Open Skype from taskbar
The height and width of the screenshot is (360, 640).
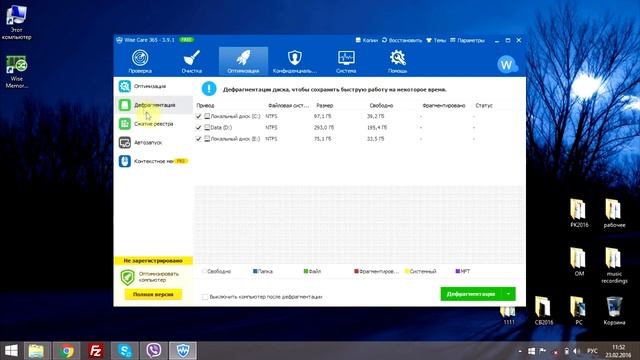tap(124, 351)
